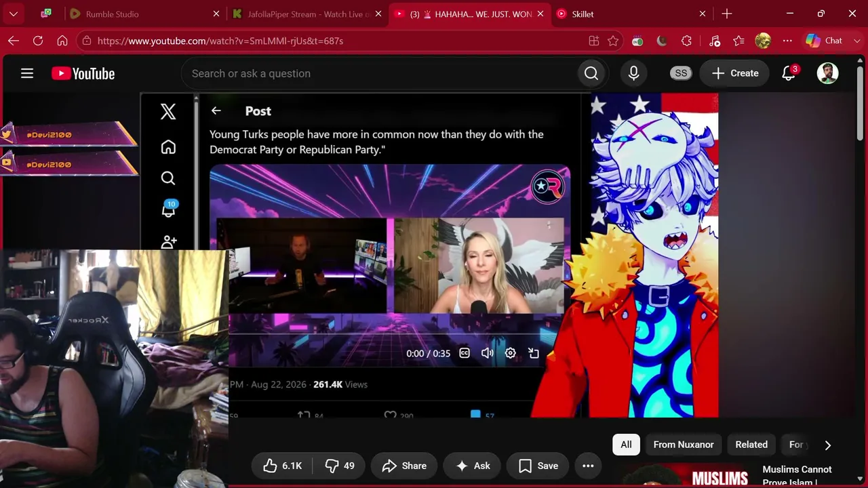This screenshot has width=868, height=488.
Task: Click the YouTube search box
Action: click(x=380, y=73)
